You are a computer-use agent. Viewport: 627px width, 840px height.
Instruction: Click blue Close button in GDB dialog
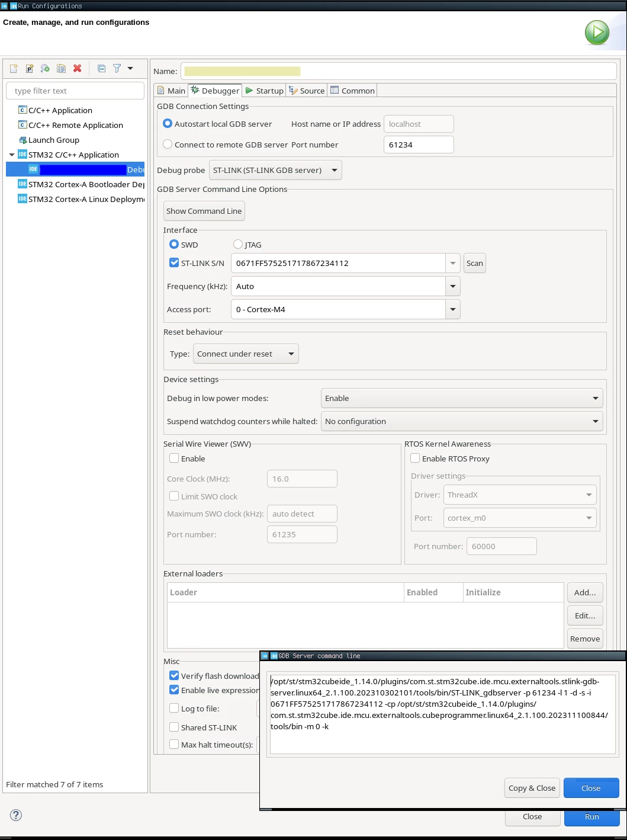[591, 788]
